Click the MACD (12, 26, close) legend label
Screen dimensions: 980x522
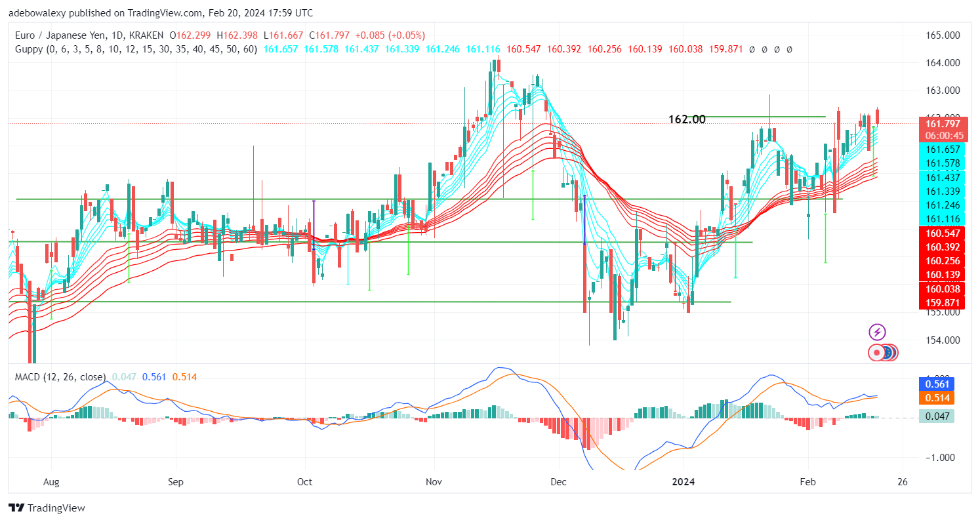coord(59,377)
